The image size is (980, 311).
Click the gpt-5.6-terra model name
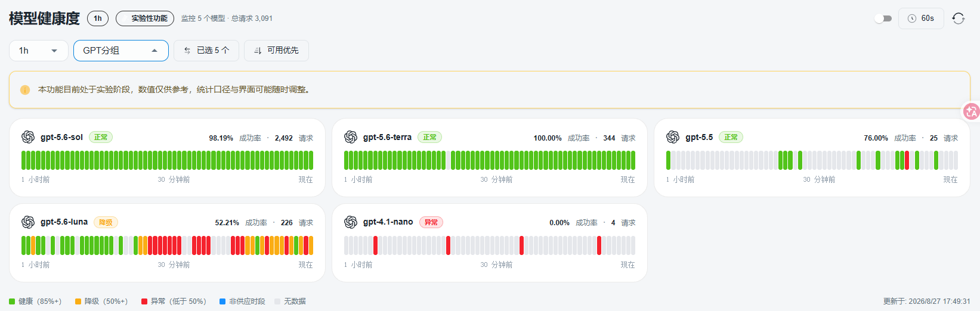(x=387, y=137)
